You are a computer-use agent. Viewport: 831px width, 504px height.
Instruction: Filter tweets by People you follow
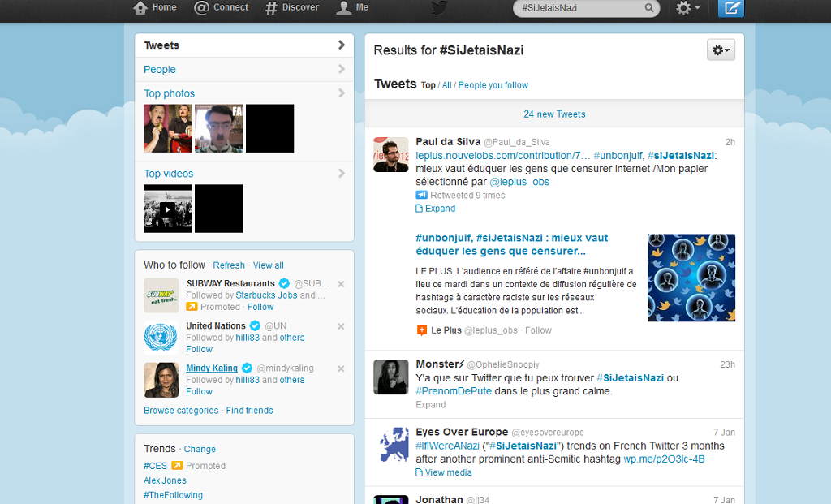click(x=493, y=85)
